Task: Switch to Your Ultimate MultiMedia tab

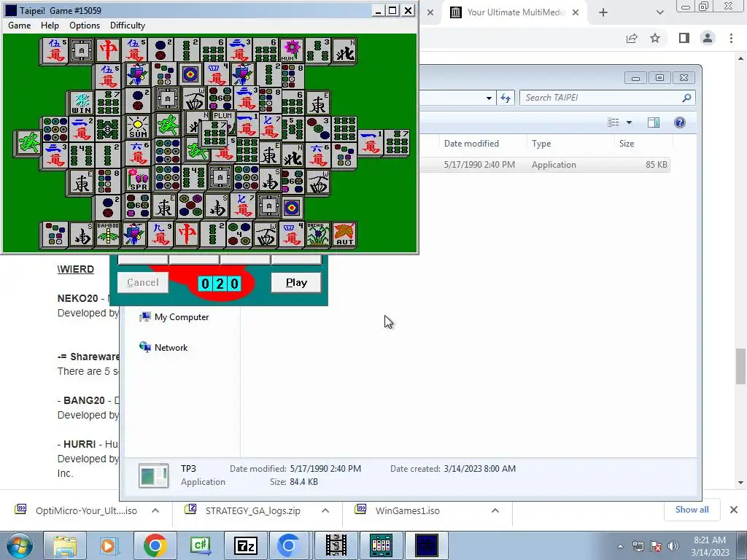Action: 514,12
